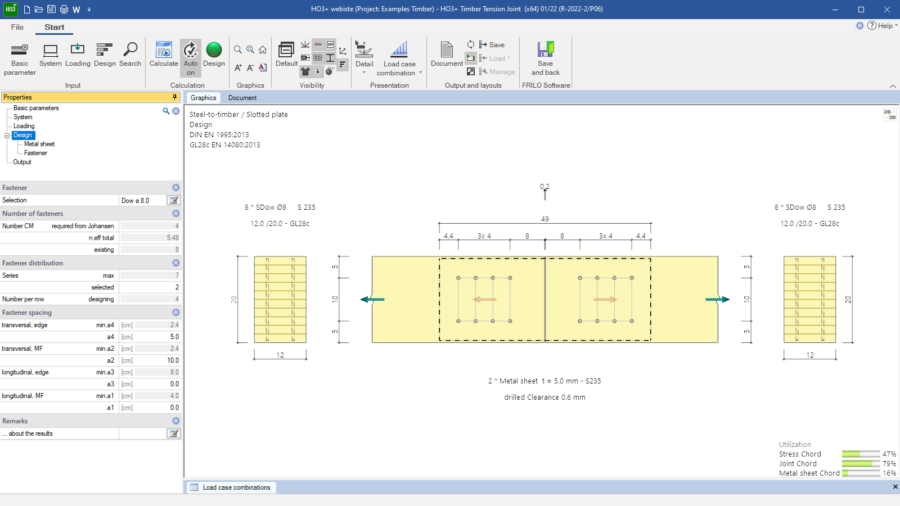
Task: Open the Document output icon
Action: pos(447,54)
